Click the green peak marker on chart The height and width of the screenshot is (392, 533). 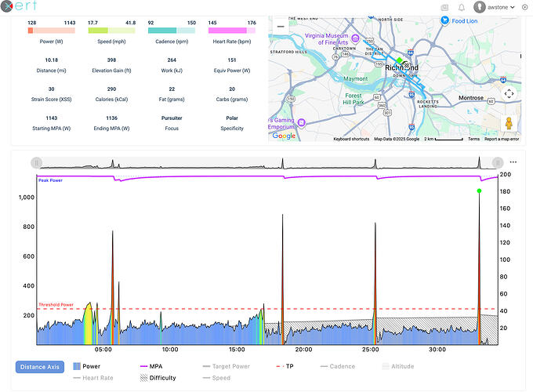click(x=478, y=191)
